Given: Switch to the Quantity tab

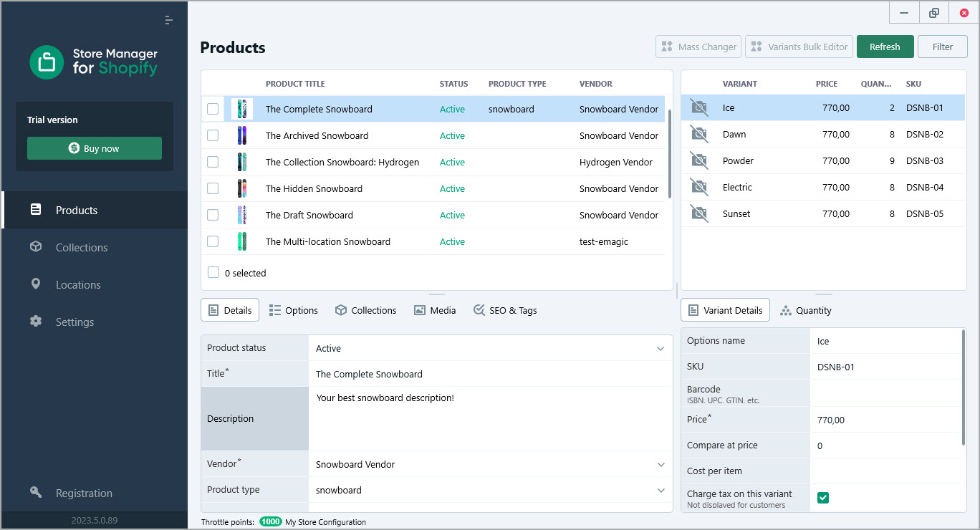Looking at the screenshot, I should click(806, 310).
